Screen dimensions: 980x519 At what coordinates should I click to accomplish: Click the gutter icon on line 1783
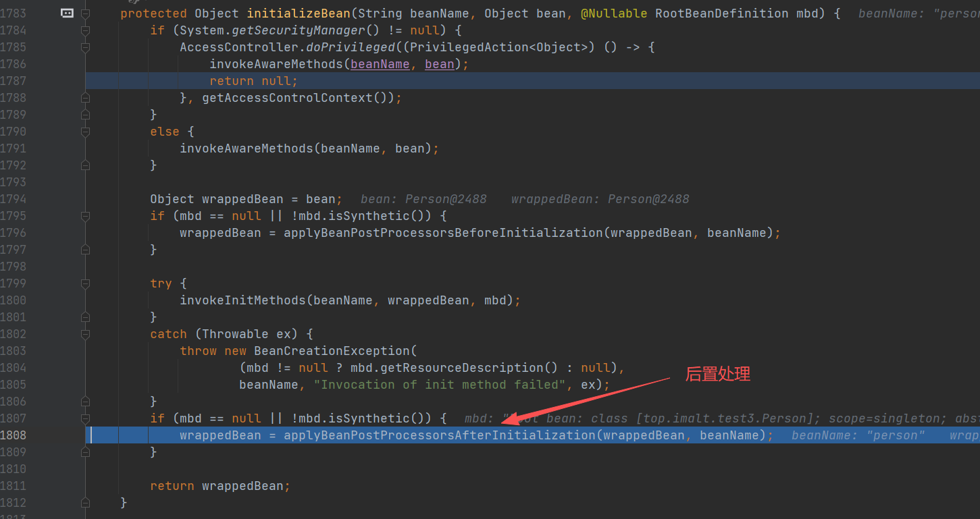point(67,13)
